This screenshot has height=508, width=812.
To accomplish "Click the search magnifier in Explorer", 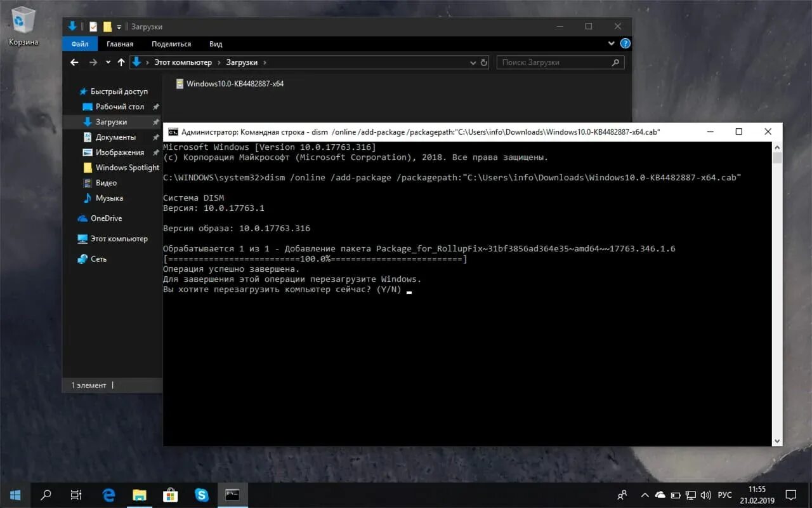I will tap(615, 63).
